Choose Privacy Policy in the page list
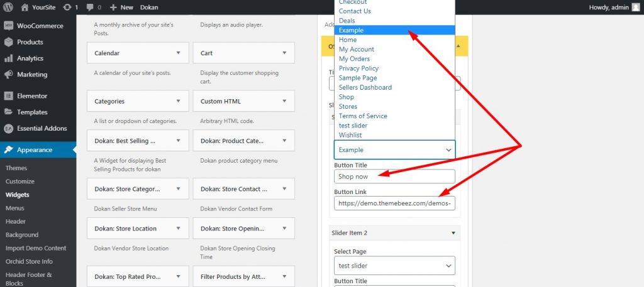Image resolution: width=644 pixels, height=287 pixels. coord(358,68)
